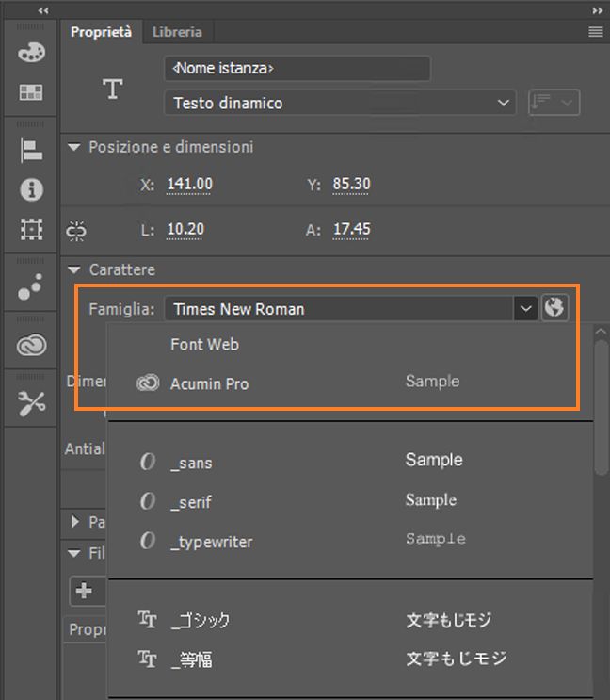
Task: Switch to the Proprietà tab
Action: 102,32
